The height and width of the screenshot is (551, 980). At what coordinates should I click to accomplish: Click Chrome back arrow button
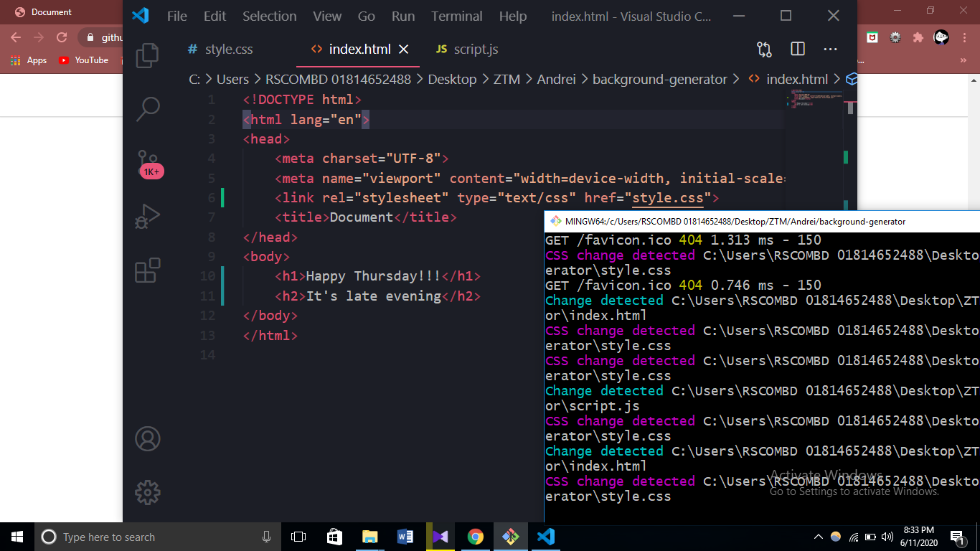16,37
